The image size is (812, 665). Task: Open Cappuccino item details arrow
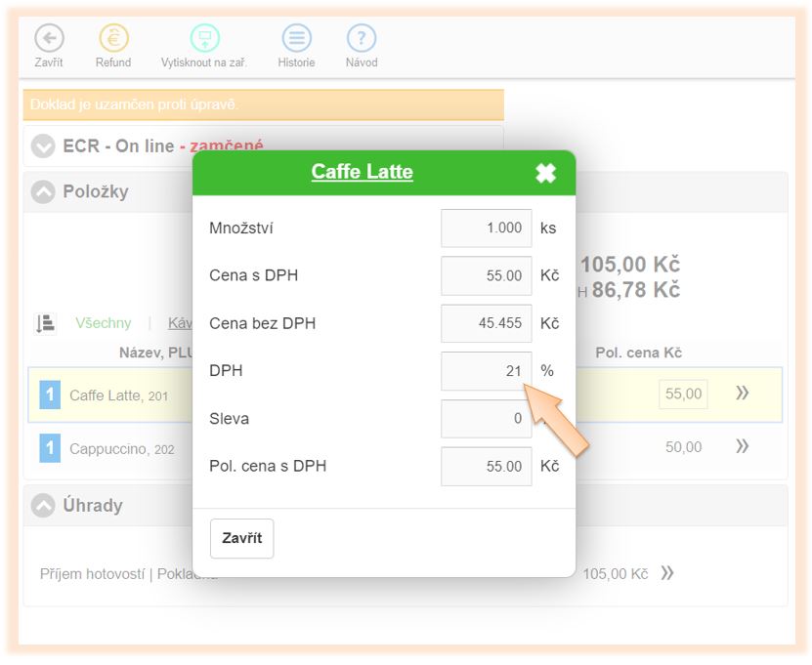tap(743, 447)
